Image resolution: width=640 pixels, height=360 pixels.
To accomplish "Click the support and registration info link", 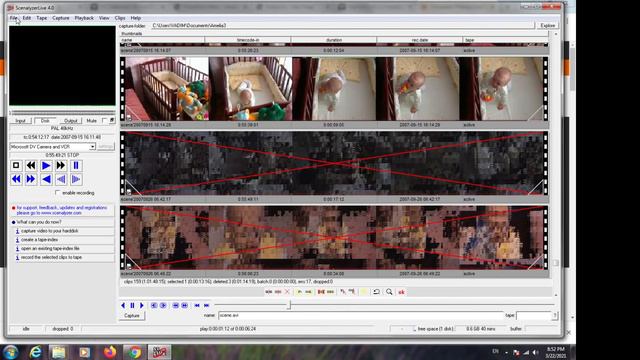I will click(62, 210).
